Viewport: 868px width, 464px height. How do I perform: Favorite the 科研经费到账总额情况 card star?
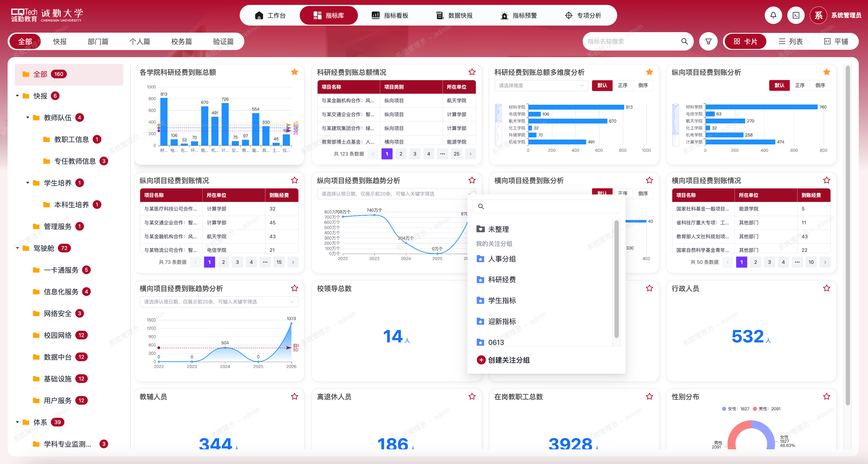coord(472,72)
